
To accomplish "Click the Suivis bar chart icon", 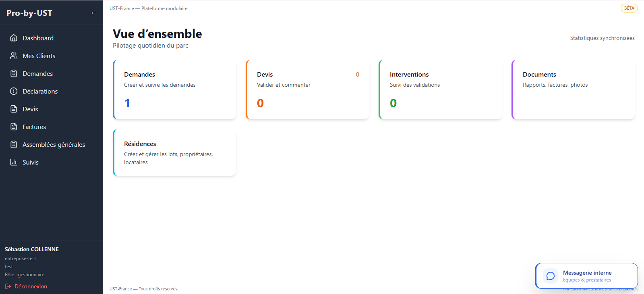I will point(14,162).
